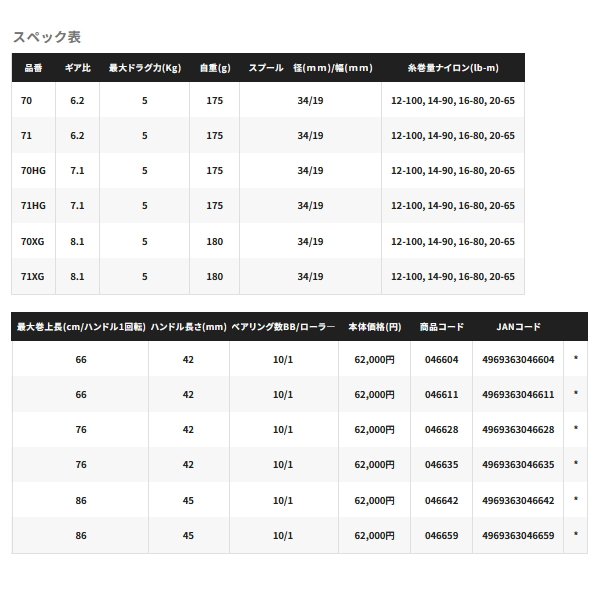Click handle length 45 beside code 046642
This screenshot has width=600, height=600.
point(188,501)
